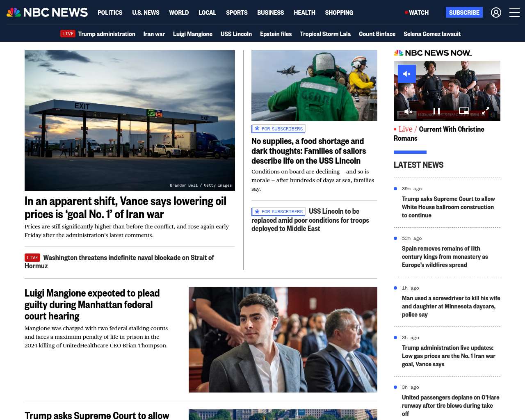Open the Luigi Mangione courtroom photo

(283, 340)
